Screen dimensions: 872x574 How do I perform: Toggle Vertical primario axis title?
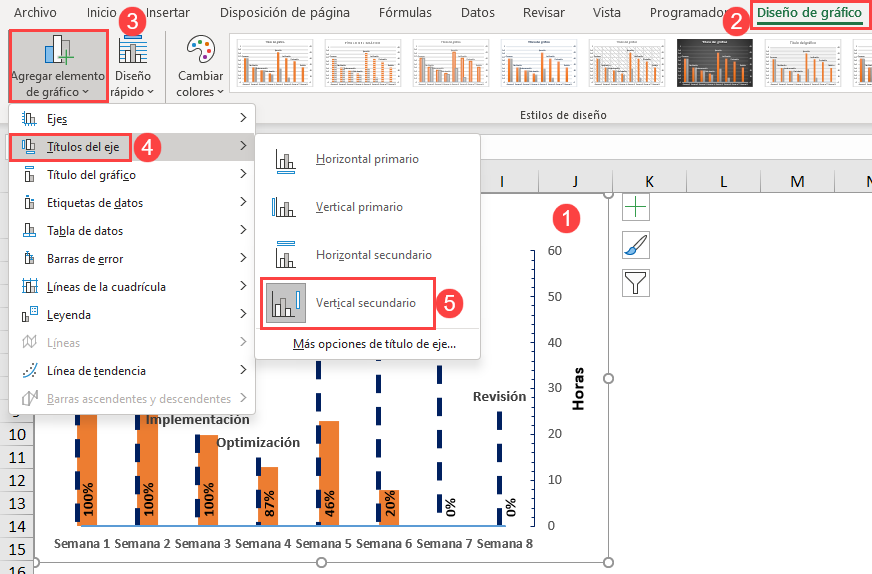(367, 207)
